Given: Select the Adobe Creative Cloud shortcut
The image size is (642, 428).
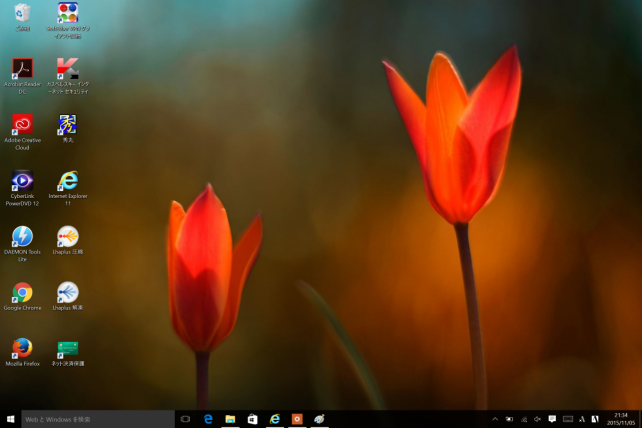Looking at the screenshot, I should click(23, 132).
